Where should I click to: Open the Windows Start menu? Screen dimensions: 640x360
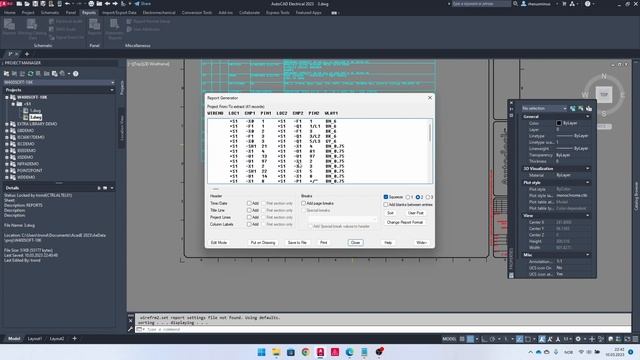click(x=261, y=352)
